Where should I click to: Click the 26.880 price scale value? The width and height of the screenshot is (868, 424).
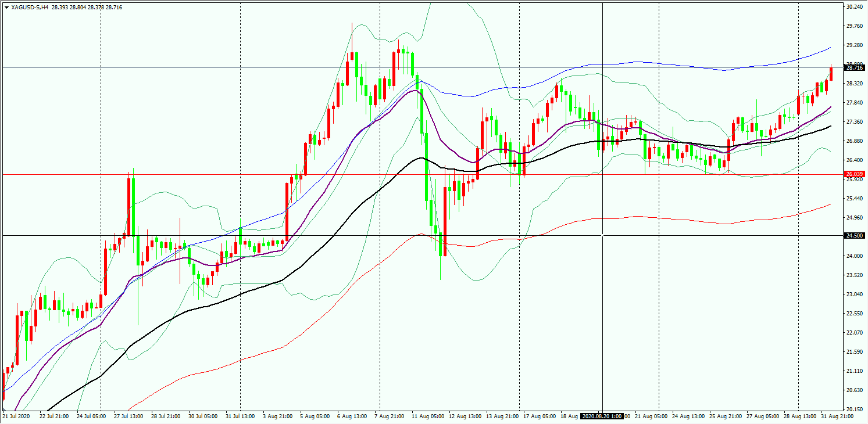(854, 141)
